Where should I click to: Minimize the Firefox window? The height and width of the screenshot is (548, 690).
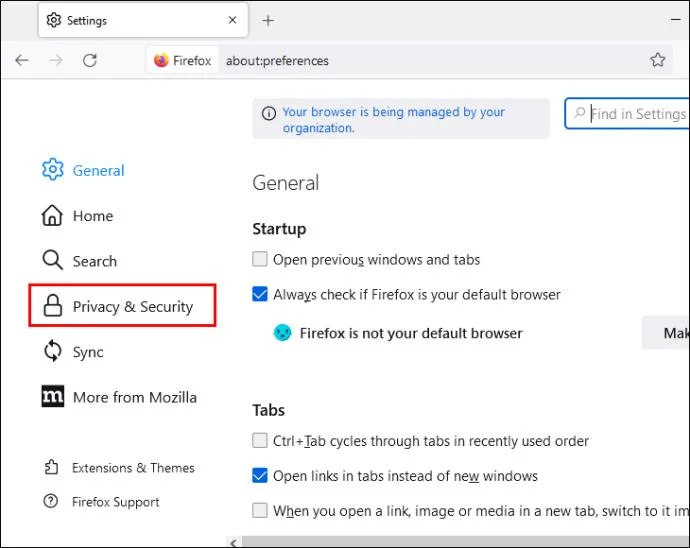(675, 20)
